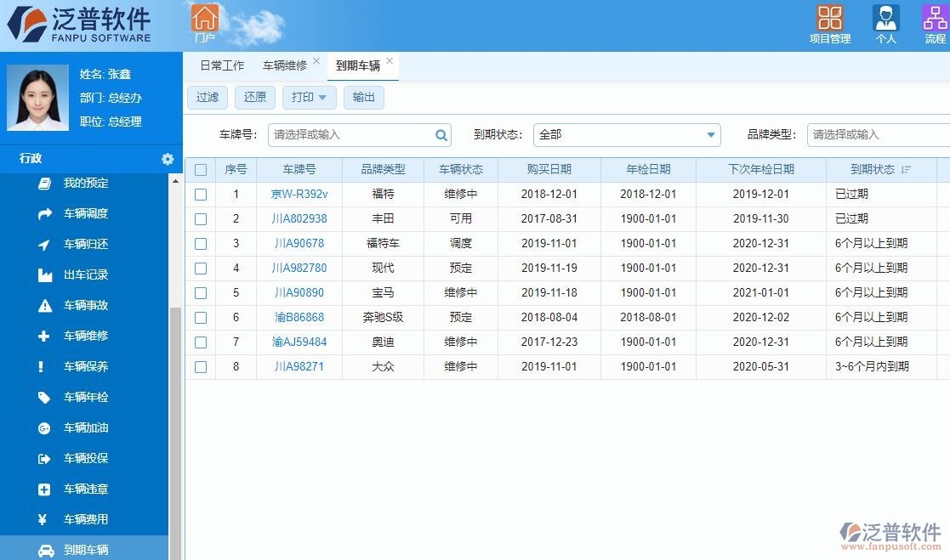Open the 川A802938 plate number link
This screenshot has height=560, width=950.
pyautogui.click(x=299, y=218)
